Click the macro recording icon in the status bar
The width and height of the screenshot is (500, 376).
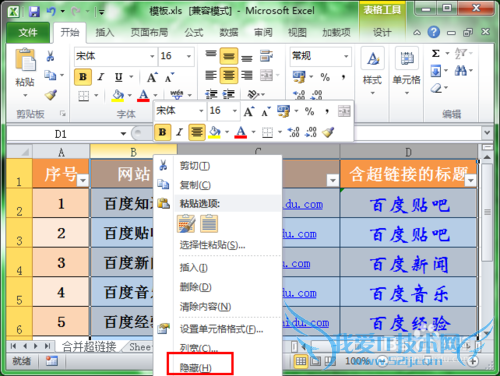click(52, 361)
